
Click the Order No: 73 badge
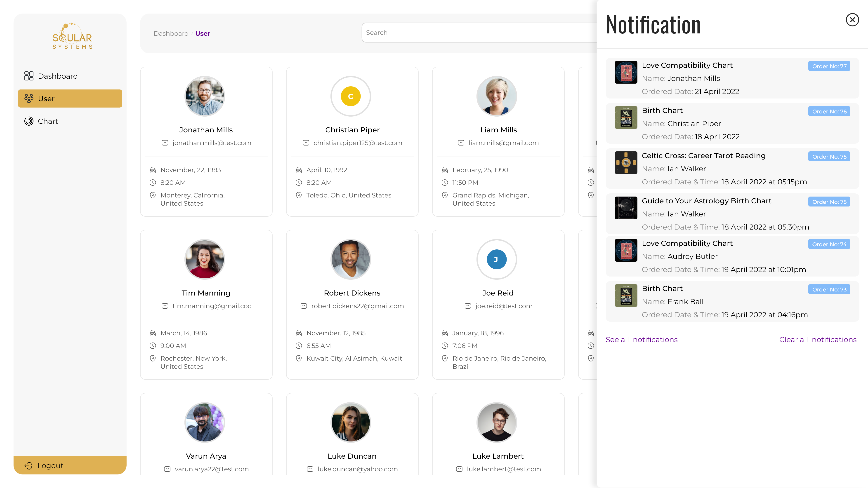(829, 290)
